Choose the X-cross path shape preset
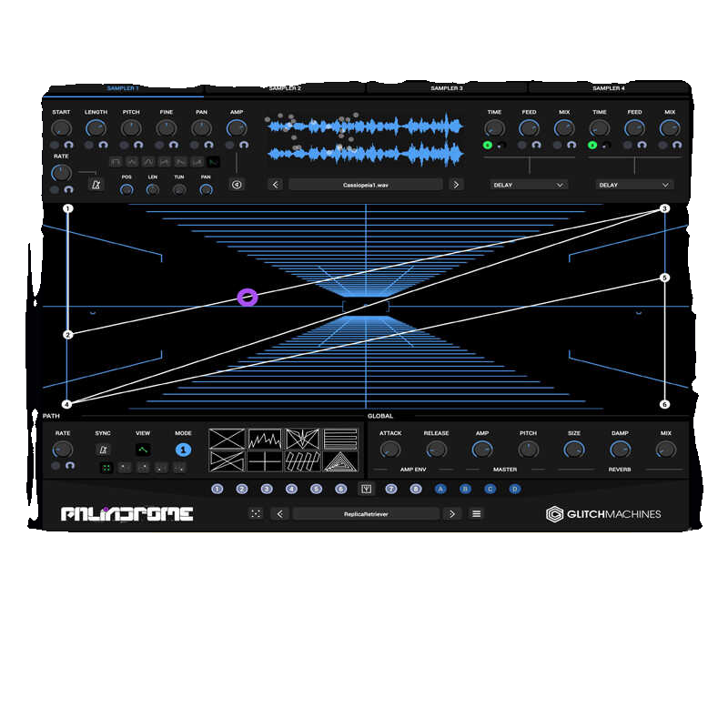This screenshot has height=728, width=728. pos(227,439)
